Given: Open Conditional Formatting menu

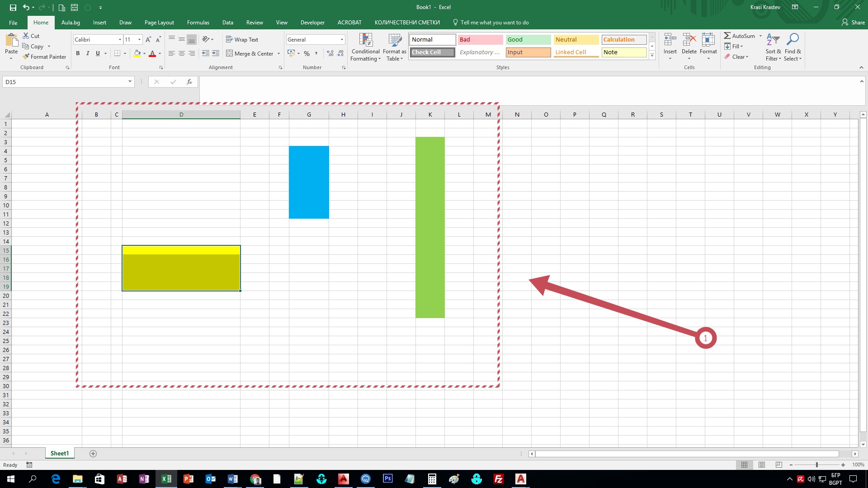Looking at the screenshot, I should coord(366,47).
